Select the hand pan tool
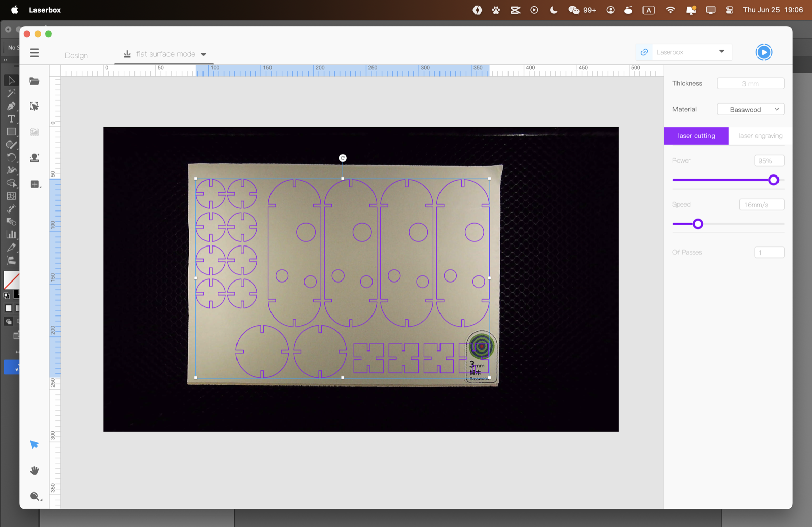812x527 pixels. (35, 471)
